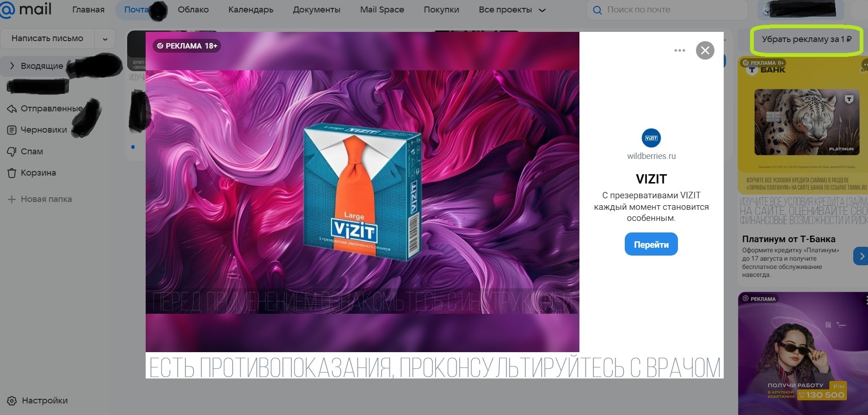Click the Черновики document icon
The width and height of the screenshot is (868, 415).
(12, 130)
